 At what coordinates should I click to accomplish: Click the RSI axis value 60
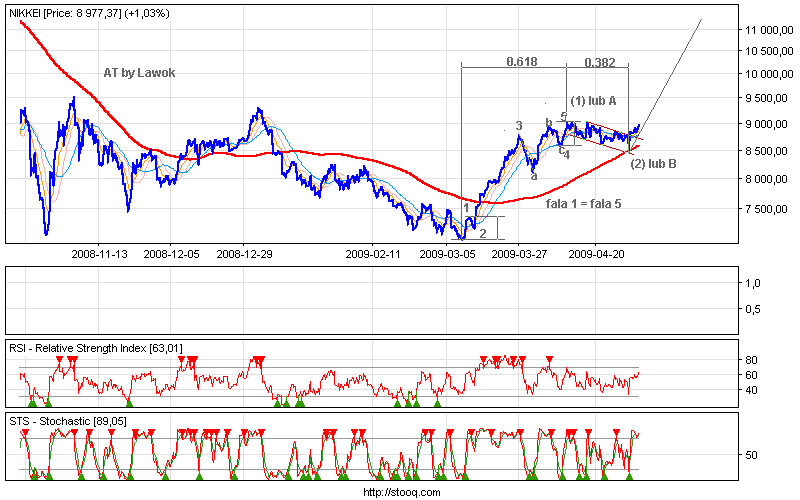[752, 375]
